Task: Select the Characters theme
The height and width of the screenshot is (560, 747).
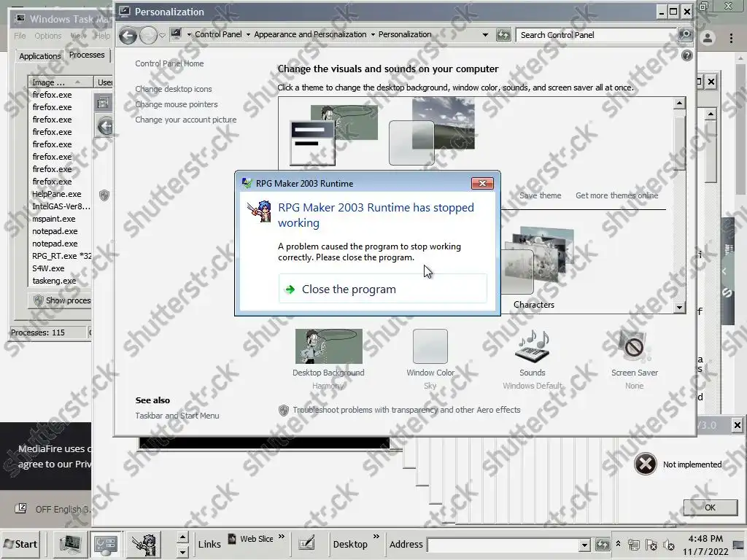Action: pos(534,267)
